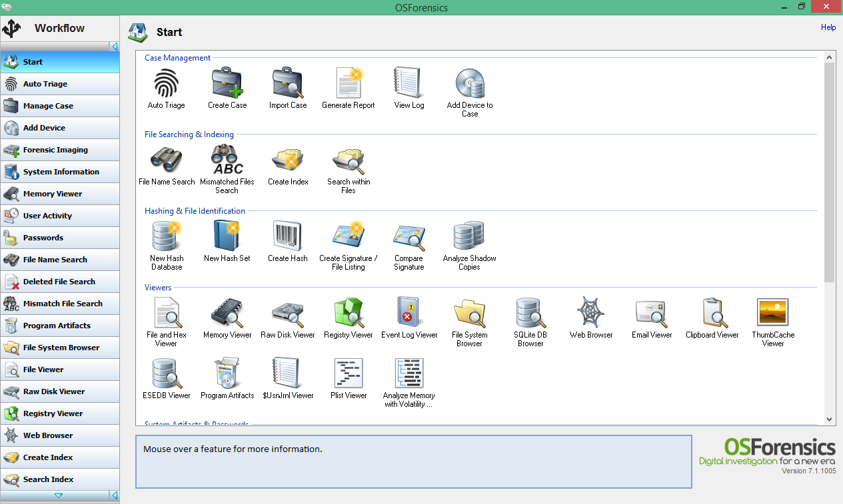Launch Mismatched Files Search icon

coord(227,160)
